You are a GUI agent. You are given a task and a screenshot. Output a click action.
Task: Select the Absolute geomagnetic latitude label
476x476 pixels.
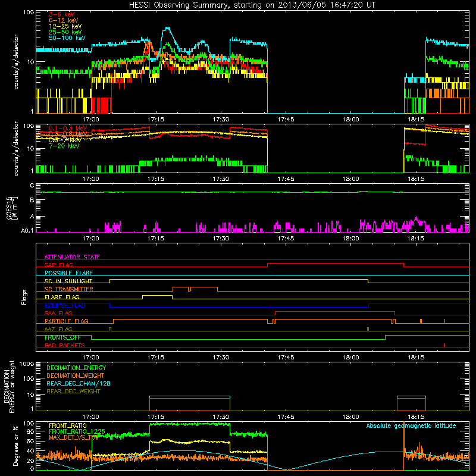(x=411, y=426)
